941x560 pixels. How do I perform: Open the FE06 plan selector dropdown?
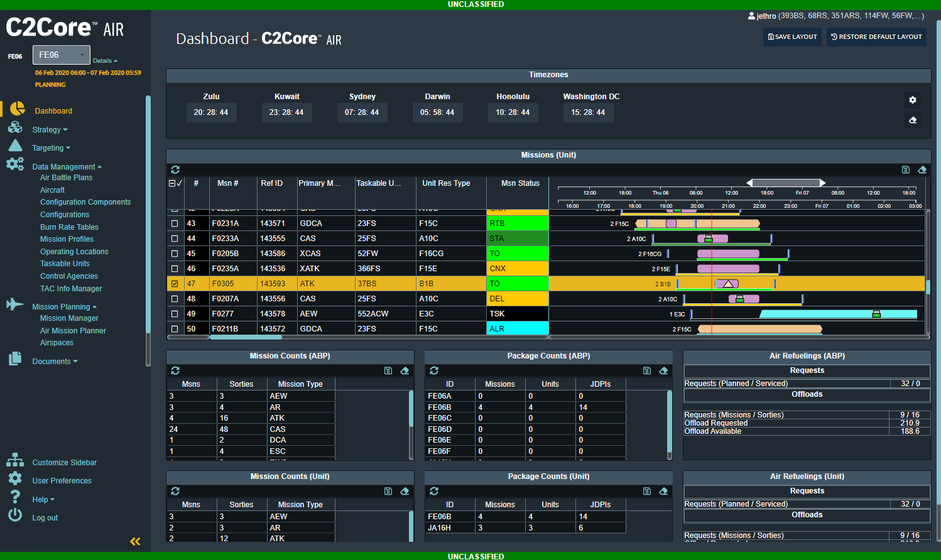[61, 55]
